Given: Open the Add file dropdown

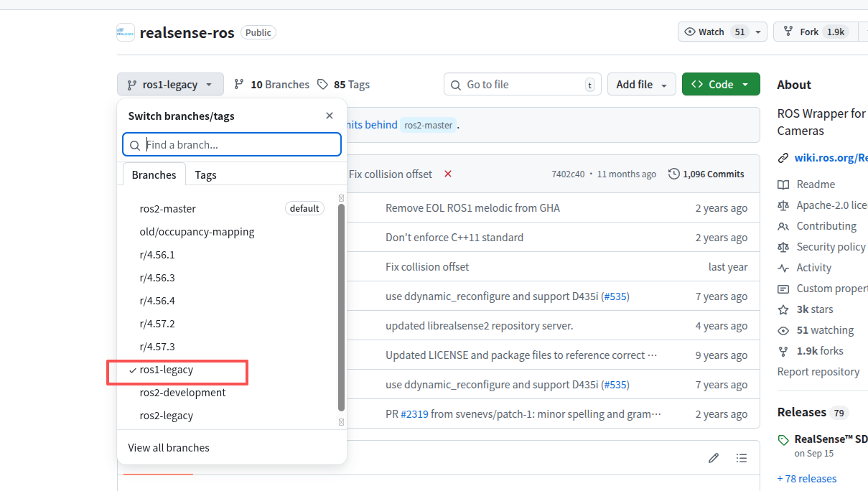Looking at the screenshot, I should [642, 84].
